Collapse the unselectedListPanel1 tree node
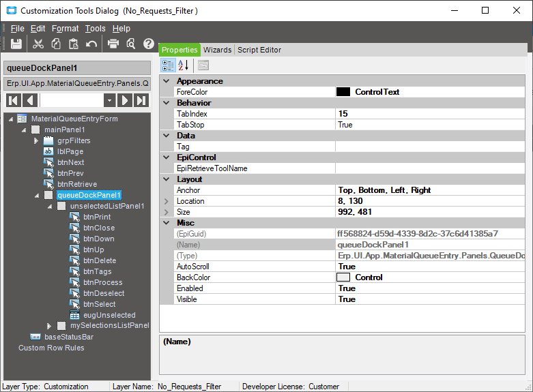 [50, 207]
